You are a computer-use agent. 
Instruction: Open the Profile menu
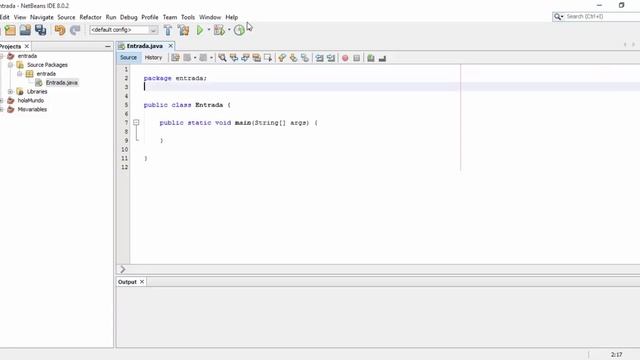tap(150, 17)
